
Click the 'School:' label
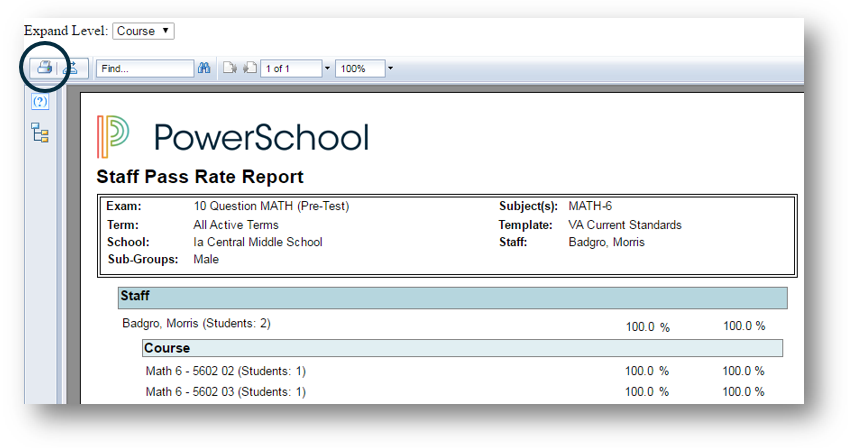coord(128,242)
